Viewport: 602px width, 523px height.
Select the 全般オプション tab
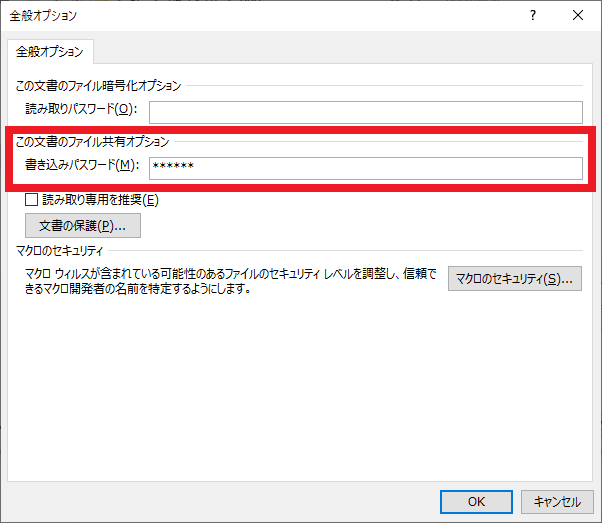click(x=50, y=51)
